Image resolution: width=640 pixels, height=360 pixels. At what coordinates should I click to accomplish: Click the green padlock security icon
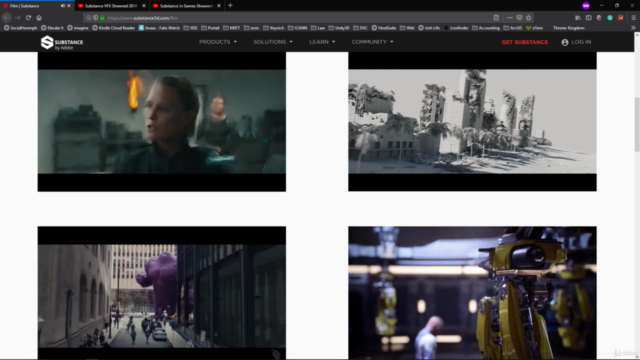102,18
